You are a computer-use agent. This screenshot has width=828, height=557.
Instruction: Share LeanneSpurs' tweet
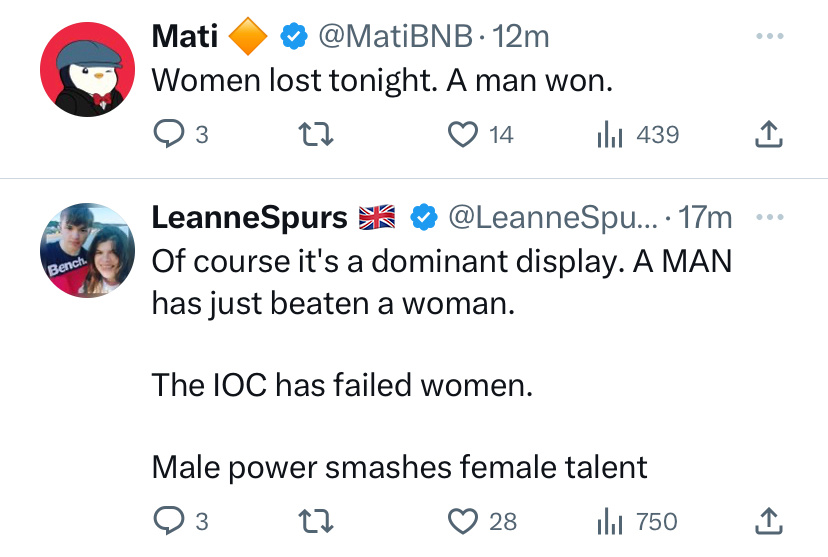pos(767,521)
